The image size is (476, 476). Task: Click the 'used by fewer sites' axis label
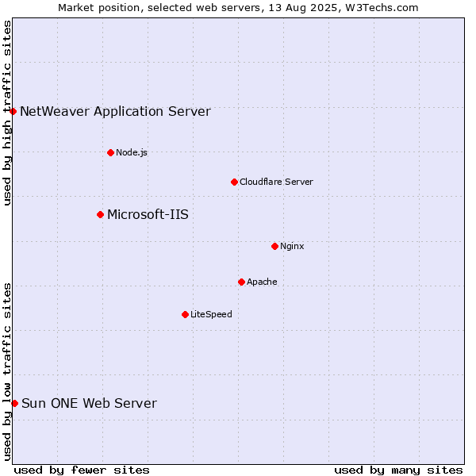pyautogui.click(x=82, y=470)
